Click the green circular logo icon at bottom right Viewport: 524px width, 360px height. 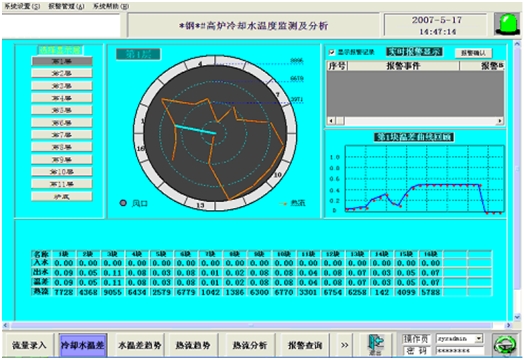point(505,345)
